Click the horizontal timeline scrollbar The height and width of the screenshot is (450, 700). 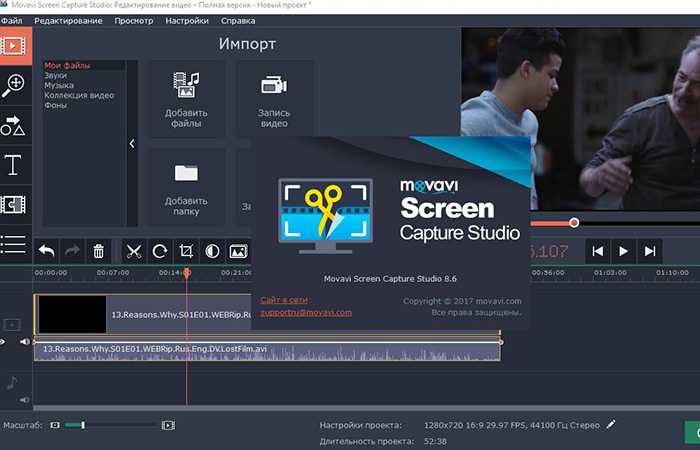pos(366,408)
